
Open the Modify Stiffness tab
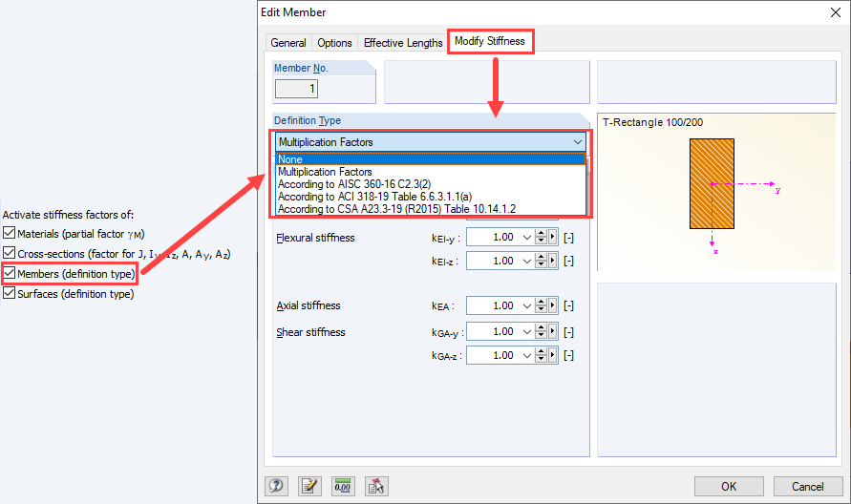(490, 41)
